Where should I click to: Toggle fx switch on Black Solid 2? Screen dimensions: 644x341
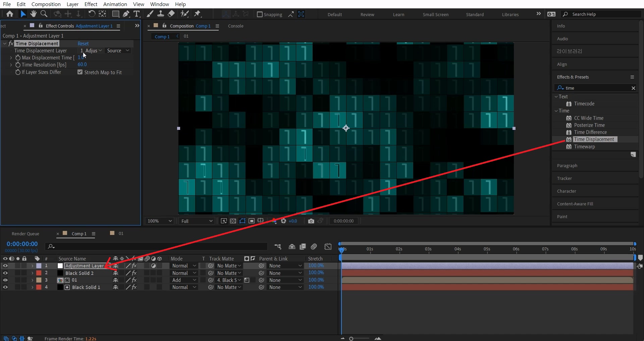pos(134,273)
